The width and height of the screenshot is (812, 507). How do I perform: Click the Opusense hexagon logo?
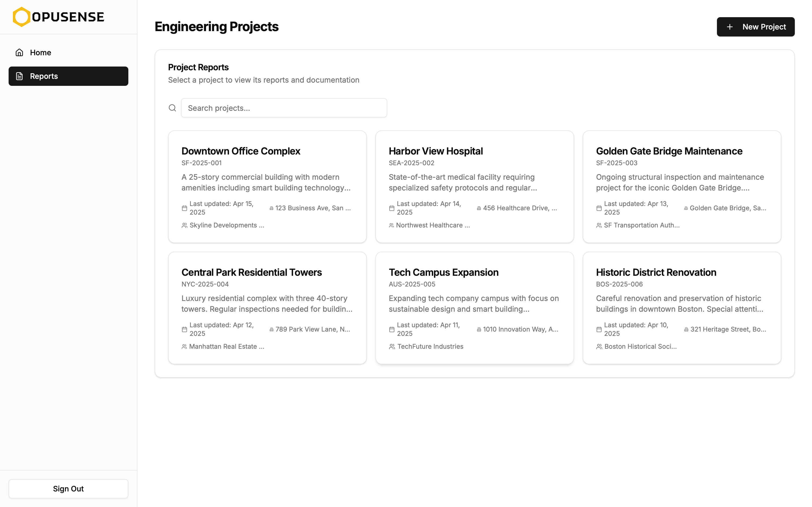pyautogui.click(x=21, y=17)
